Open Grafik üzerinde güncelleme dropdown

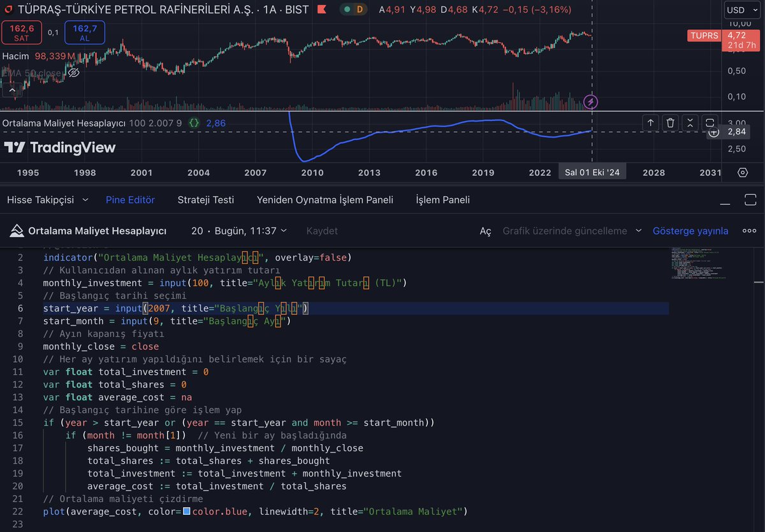click(x=572, y=231)
